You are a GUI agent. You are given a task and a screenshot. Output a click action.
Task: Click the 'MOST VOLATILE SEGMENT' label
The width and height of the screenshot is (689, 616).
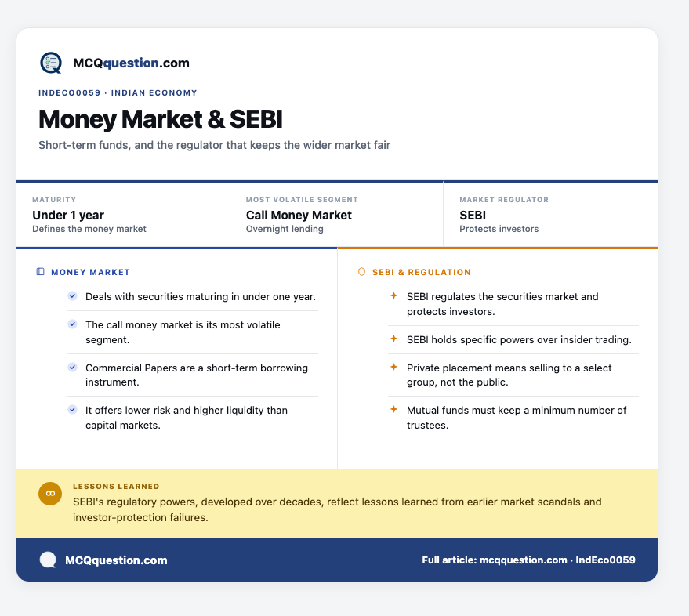point(302,200)
